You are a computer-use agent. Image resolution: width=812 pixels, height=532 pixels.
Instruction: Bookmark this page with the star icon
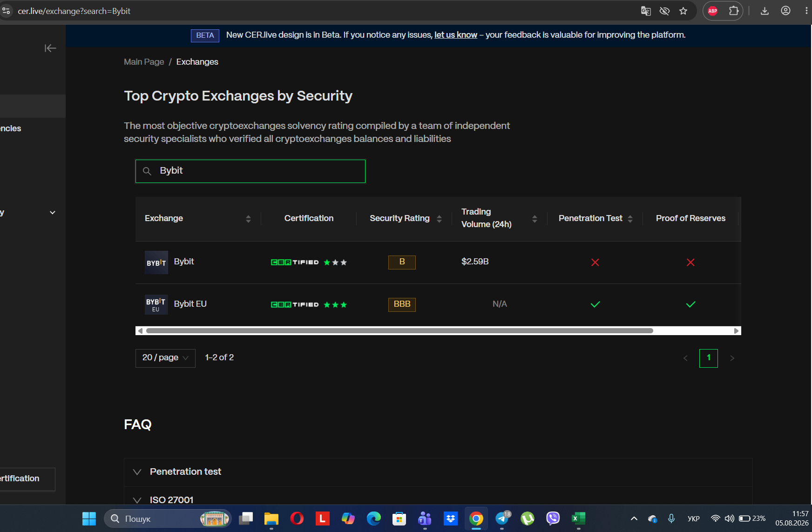(x=683, y=11)
